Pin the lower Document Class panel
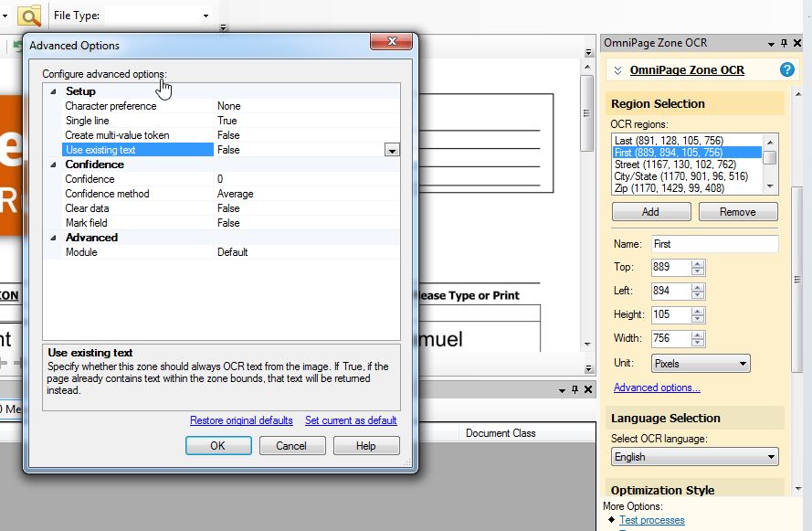Viewport: 812px width, 531px height. pyautogui.click(x=575, y=389)
